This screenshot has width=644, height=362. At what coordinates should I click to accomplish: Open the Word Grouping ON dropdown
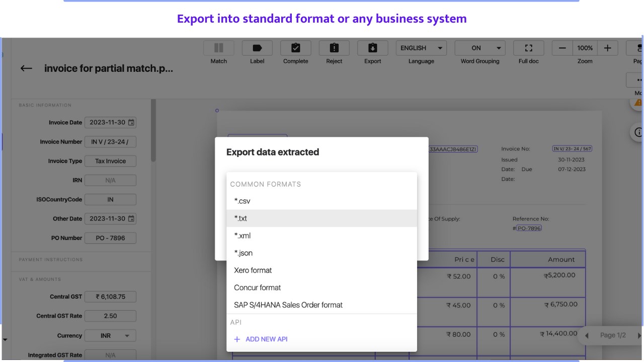coord(480,48)
